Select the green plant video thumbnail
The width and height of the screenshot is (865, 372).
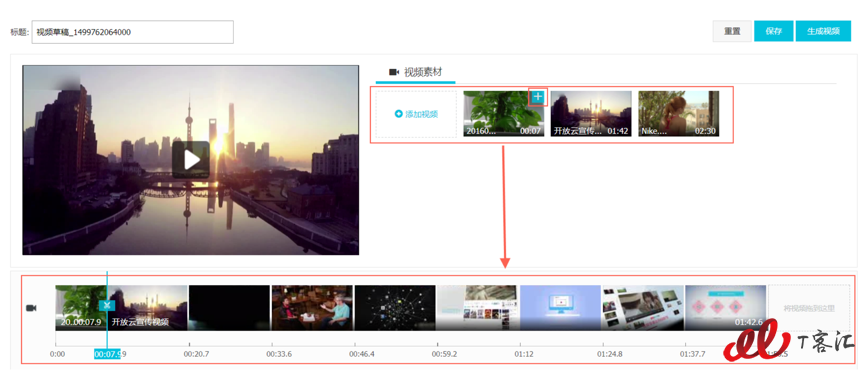tap(503, 114)
